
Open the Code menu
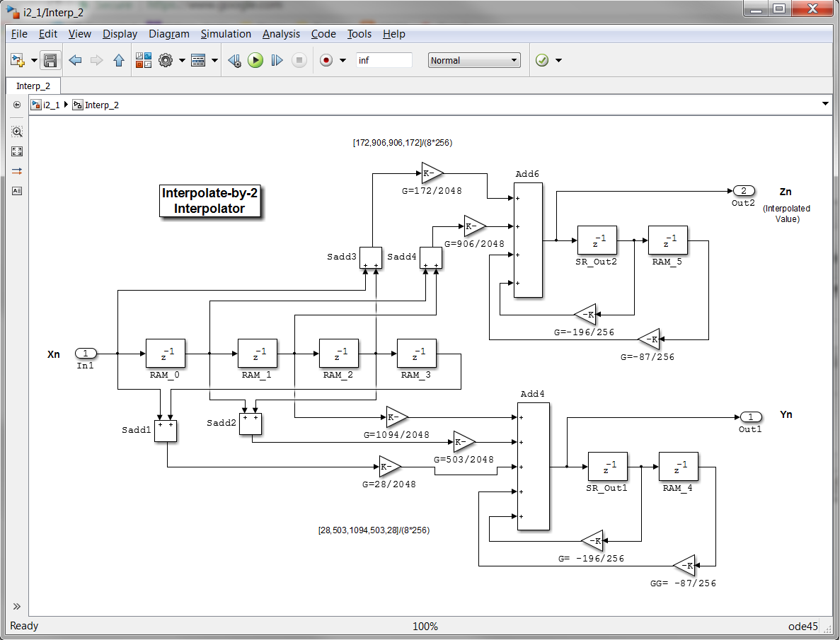(323, 34)
